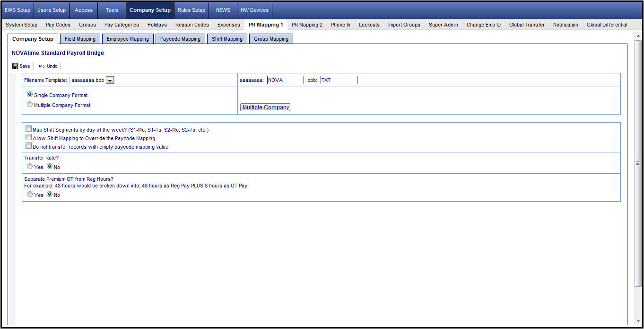Open the Global Differential tab
644x329 pixels.
(607, 25)
